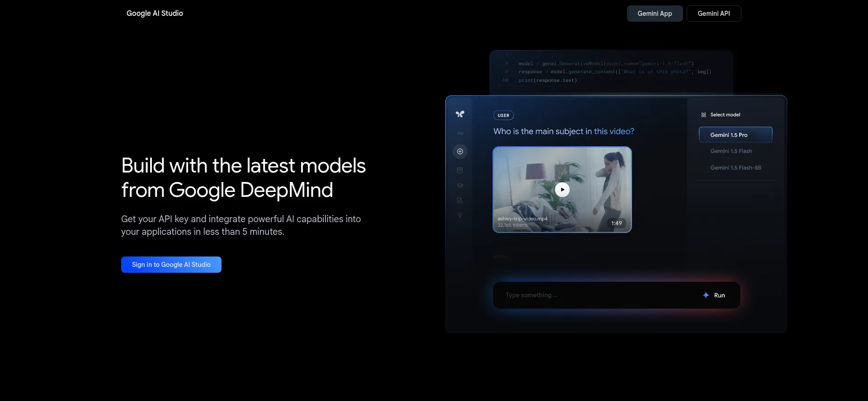Image resolution: width=868 pixels, height=401 pixels.
Task: Click the 'Select model' label
Action: point(725,115)
